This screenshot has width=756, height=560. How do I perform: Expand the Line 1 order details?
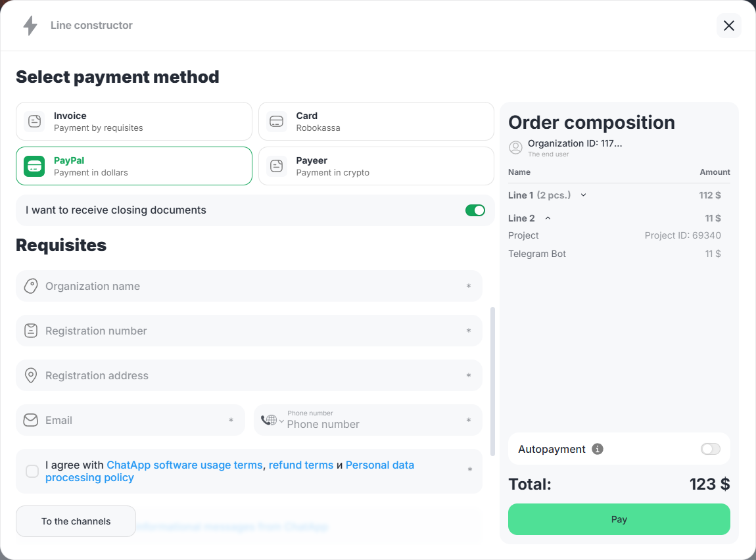pyautogui.click(x=583, y=195)
